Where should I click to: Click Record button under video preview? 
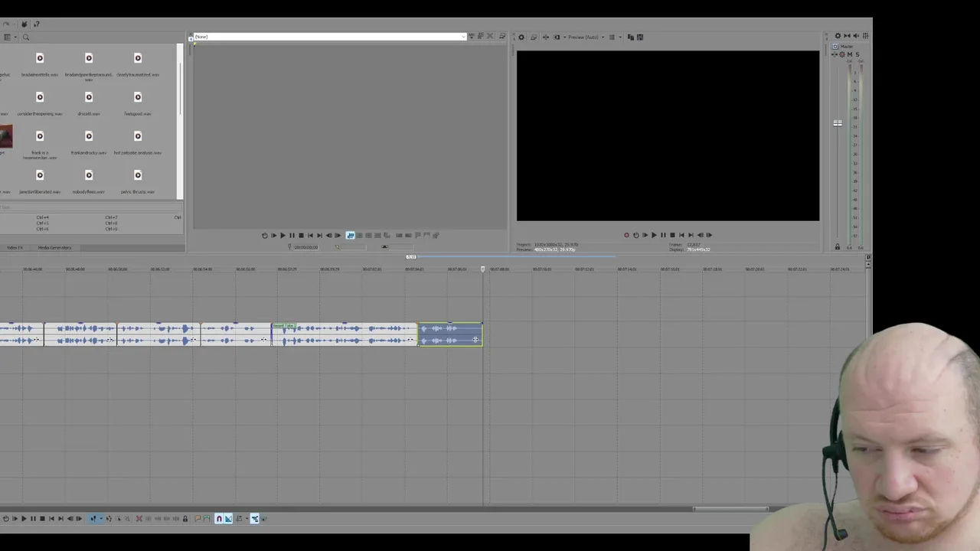pyautogui.click(x=626, y=235)
